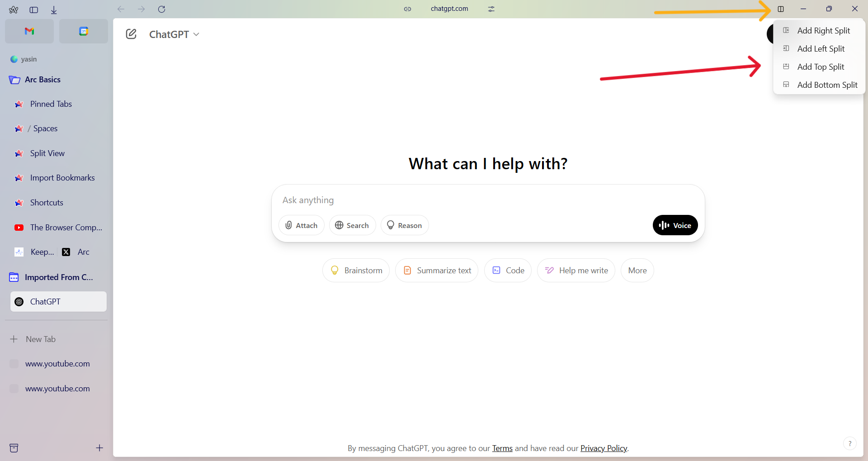Image resolution: width=868 pixels, height=461 pixels.
Task: Open the Shortcuts sidebar item
Action: tap(58, 203)
